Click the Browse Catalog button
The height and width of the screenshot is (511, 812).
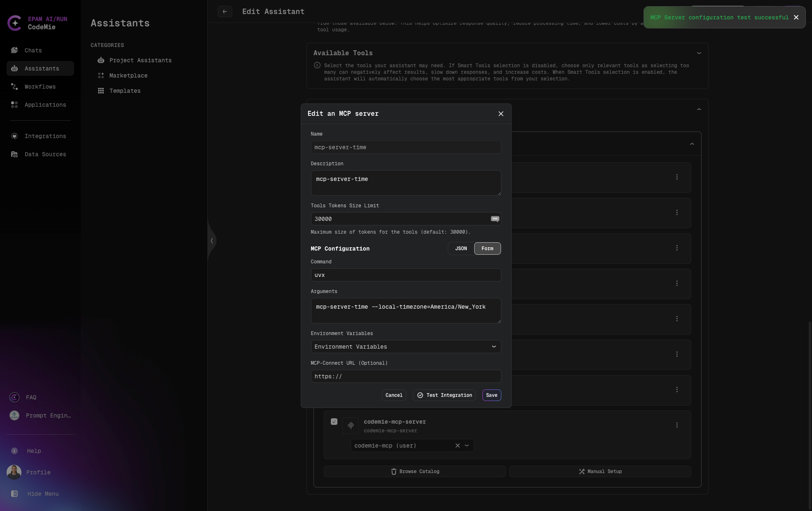[x=414, y=471]
